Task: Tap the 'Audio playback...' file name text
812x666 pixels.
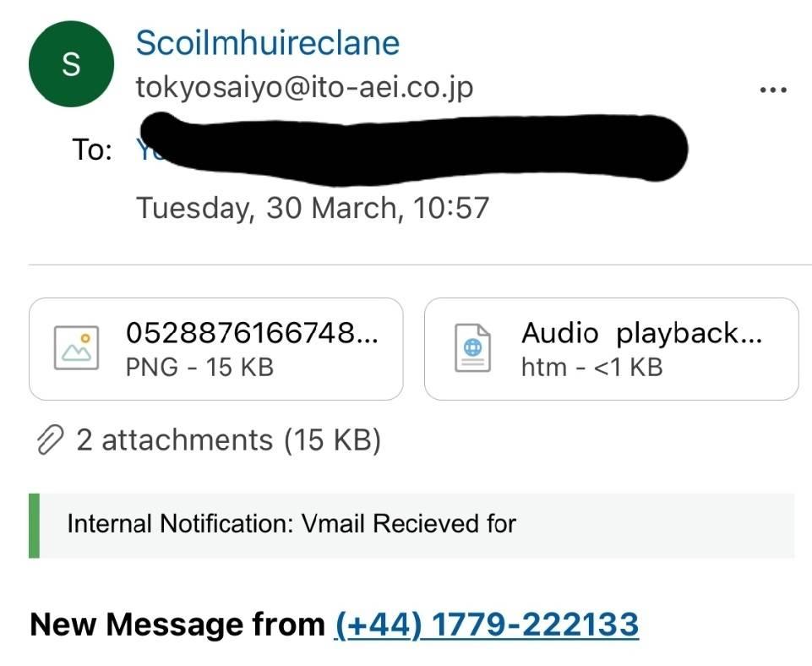Action: pos(641,333)
